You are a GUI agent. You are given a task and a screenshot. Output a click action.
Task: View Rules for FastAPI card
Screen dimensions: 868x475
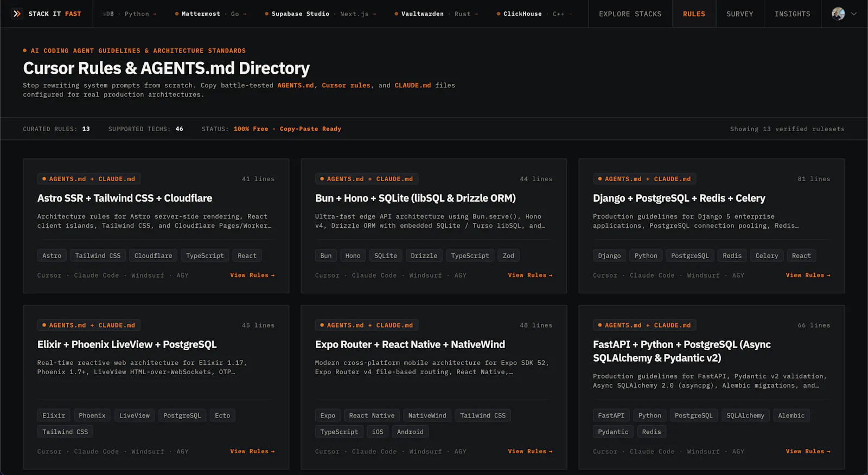pos(808,452)
